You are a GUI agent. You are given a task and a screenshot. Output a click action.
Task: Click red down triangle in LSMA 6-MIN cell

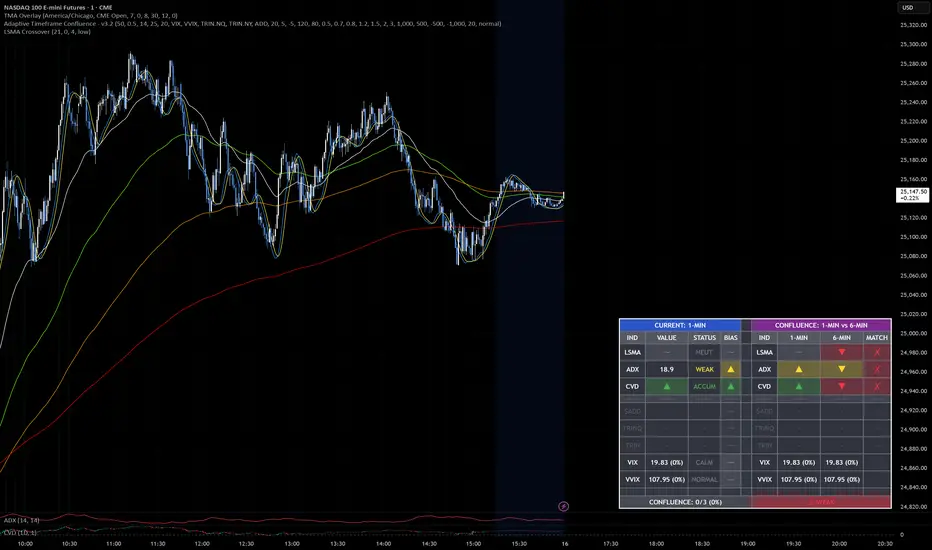tap(841, 353)
